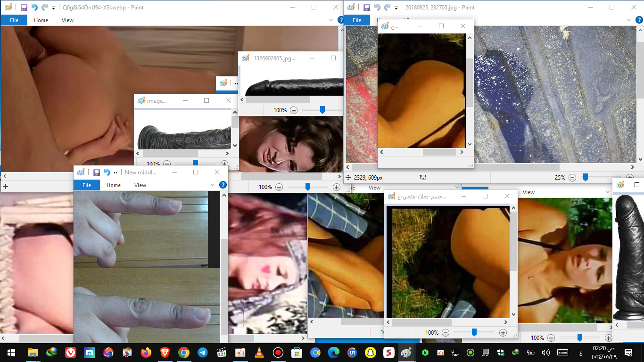Click Save icon in Q0g8iG4OnU94-XSI.webp Paint window
Viewport: 644px width, 362px height.
point(24,8)
